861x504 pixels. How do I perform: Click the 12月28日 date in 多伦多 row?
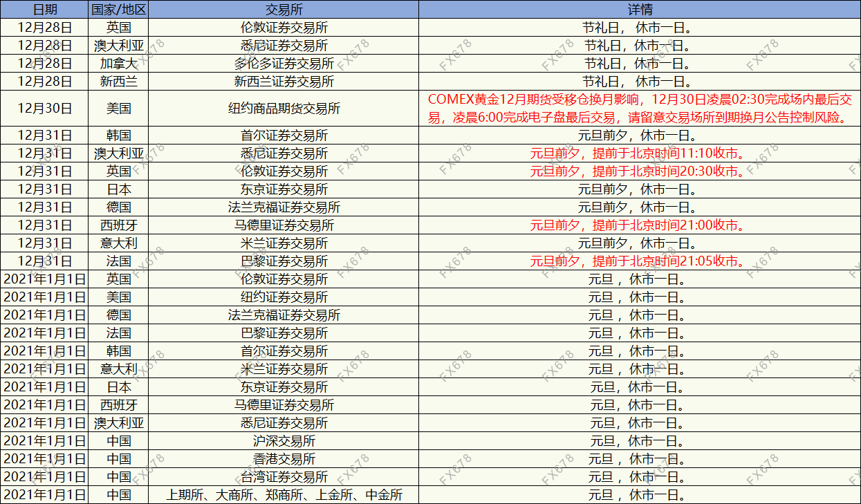(45, 64)
